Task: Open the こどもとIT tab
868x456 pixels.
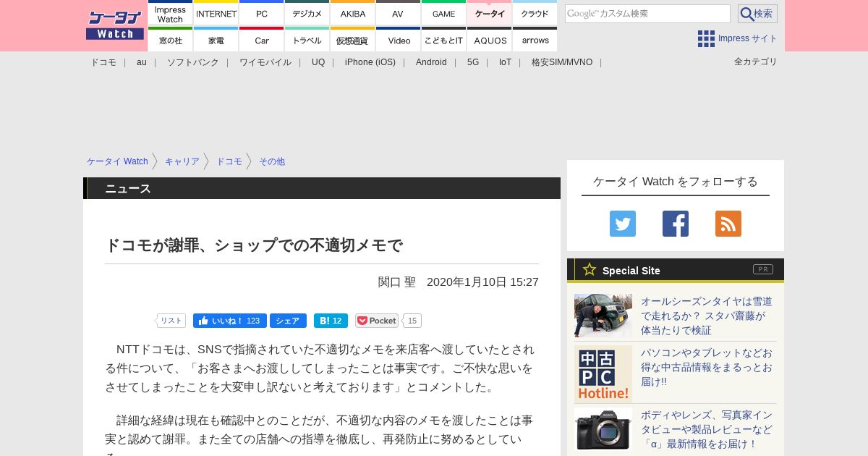Action: tap(444, 40)
